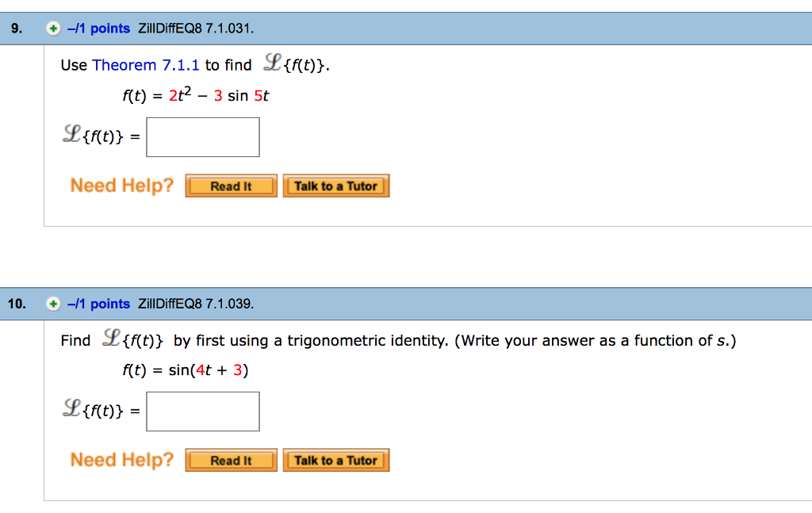The image size is (812, 513).
Task: Select the equation f(t) = 2t² − 3 sin 5t
Action: 197,94
